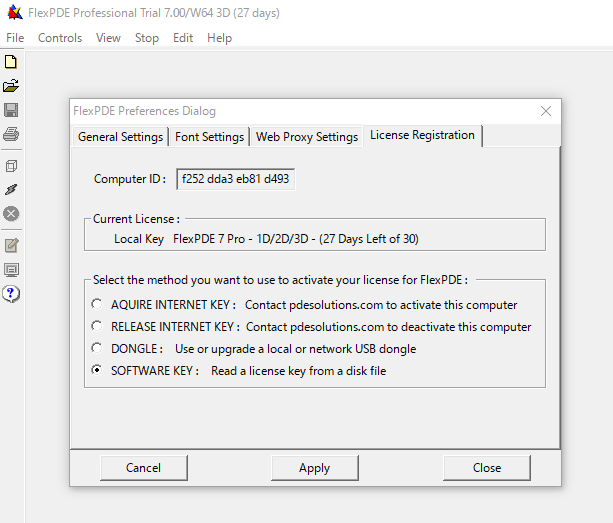
Task: Select the RELEASE INTERNET KEY option
Action: (x=96, y=326)
